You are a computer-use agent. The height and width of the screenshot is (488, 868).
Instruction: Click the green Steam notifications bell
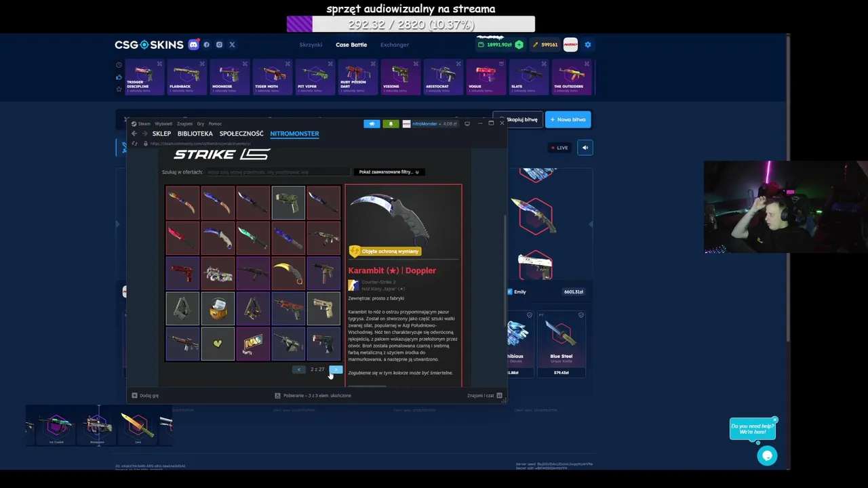[x=391, y=124]
